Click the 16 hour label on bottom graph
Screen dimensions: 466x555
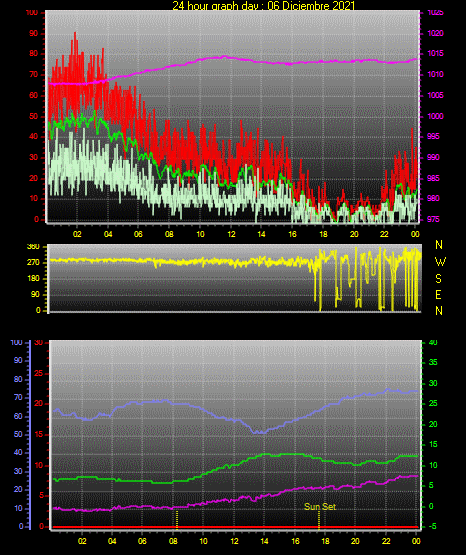(x=295, y=541)
